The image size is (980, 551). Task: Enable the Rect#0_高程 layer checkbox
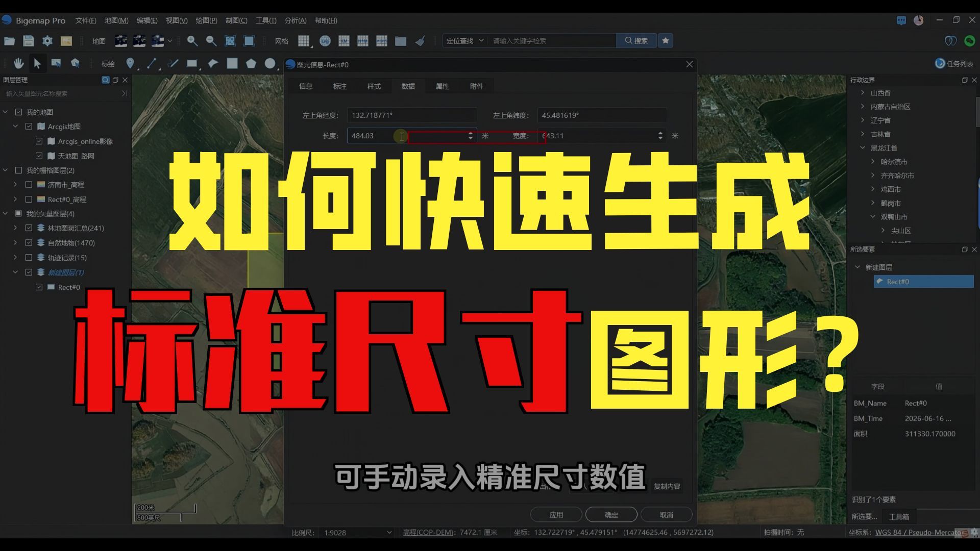[x=29, y=199]
